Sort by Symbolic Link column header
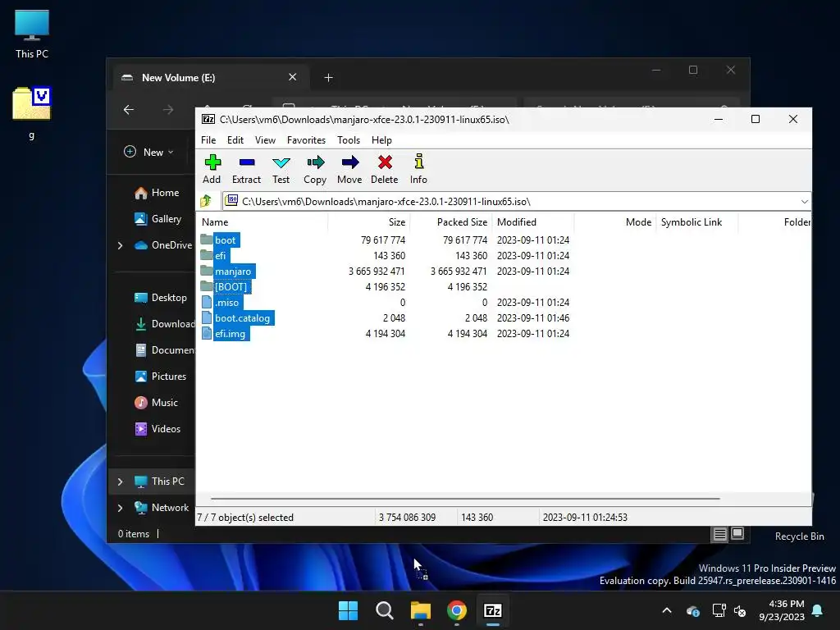The image size is (840, 630). point(697,221)
